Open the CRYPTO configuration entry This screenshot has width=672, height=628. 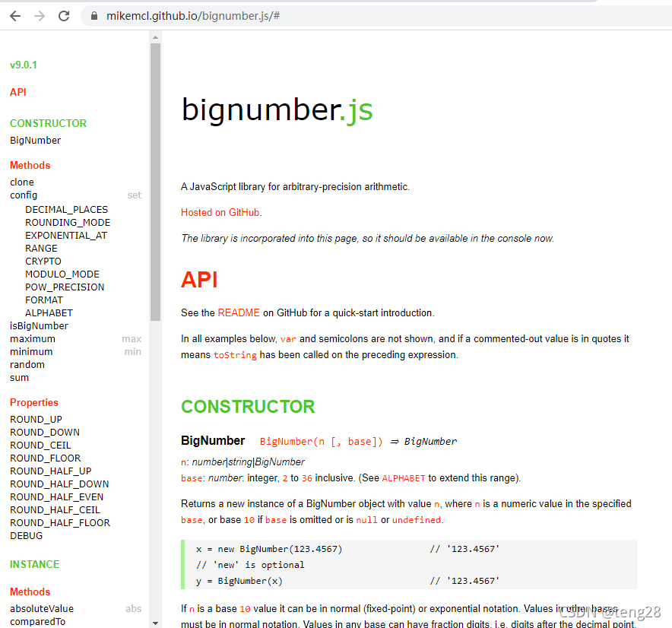(43, 261)
